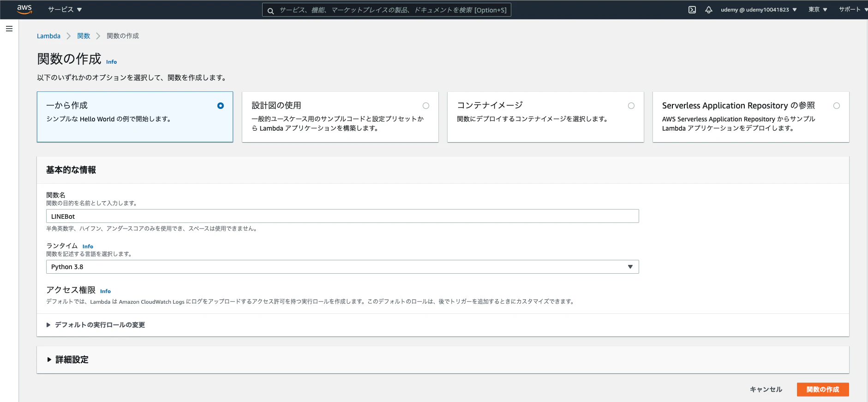Open the Python 3.8 runtime dropdown
The width and height of the screenshot is (868, 402).
click(x=342, y=267)
